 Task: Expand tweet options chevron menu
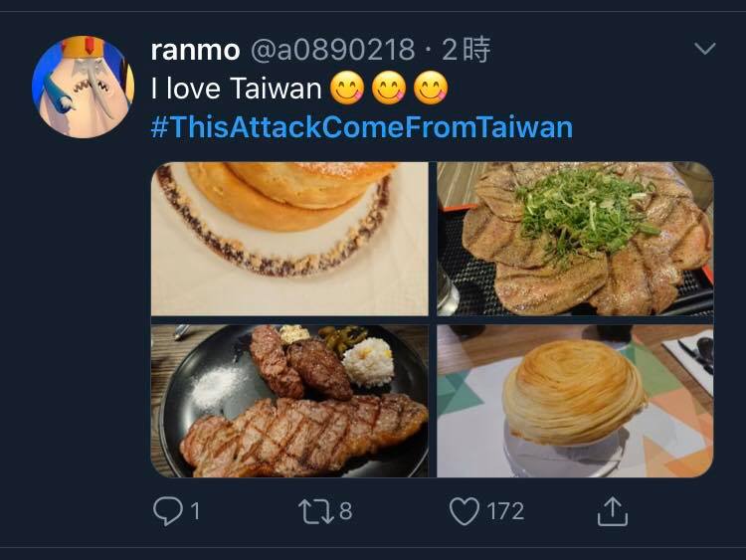pos(704,48)
